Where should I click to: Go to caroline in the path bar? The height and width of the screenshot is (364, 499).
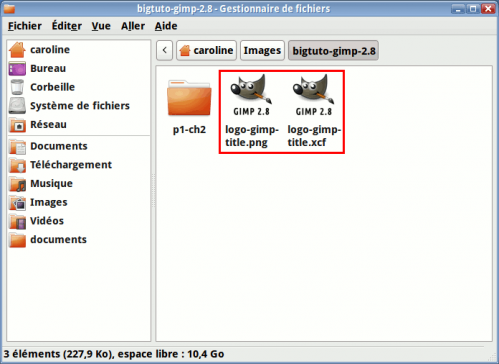point(206,50)
